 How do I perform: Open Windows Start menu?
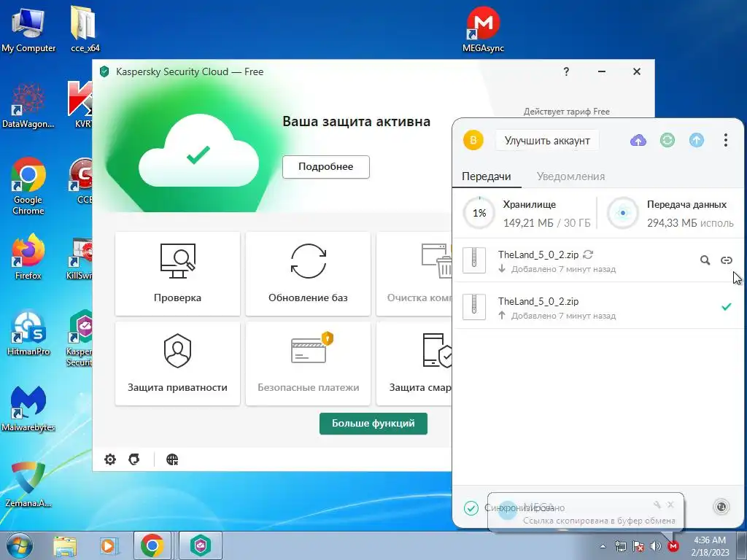click(x=18, y=545)
